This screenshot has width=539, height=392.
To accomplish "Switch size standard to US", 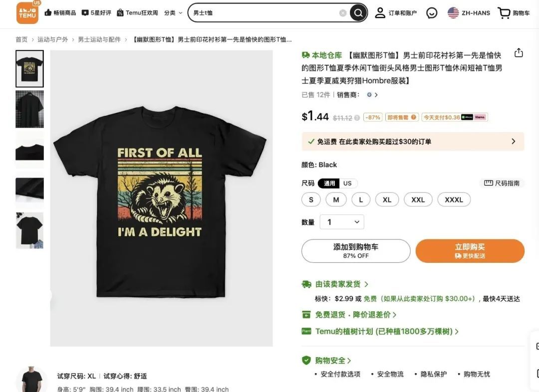I will [347, 183].
